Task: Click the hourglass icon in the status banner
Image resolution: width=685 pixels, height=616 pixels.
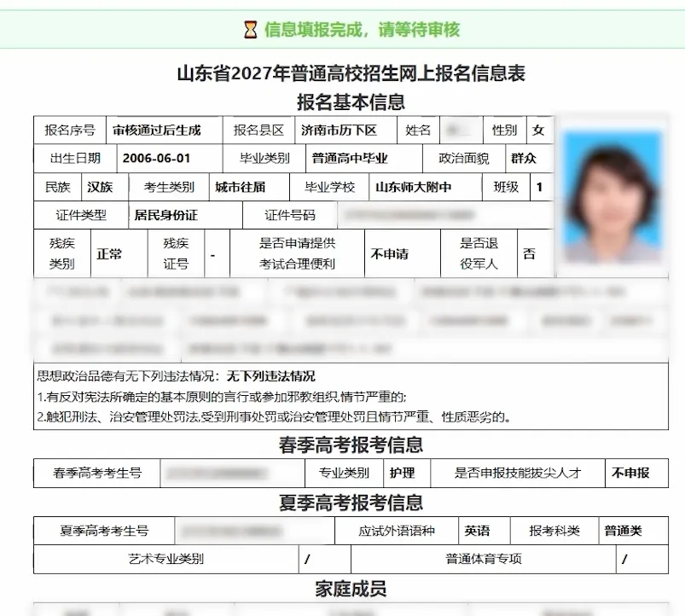Action: click(x=250, y=30)
